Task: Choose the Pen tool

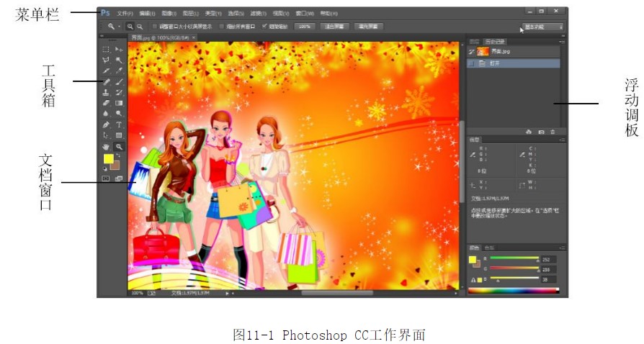Action: tap(106, 124)
